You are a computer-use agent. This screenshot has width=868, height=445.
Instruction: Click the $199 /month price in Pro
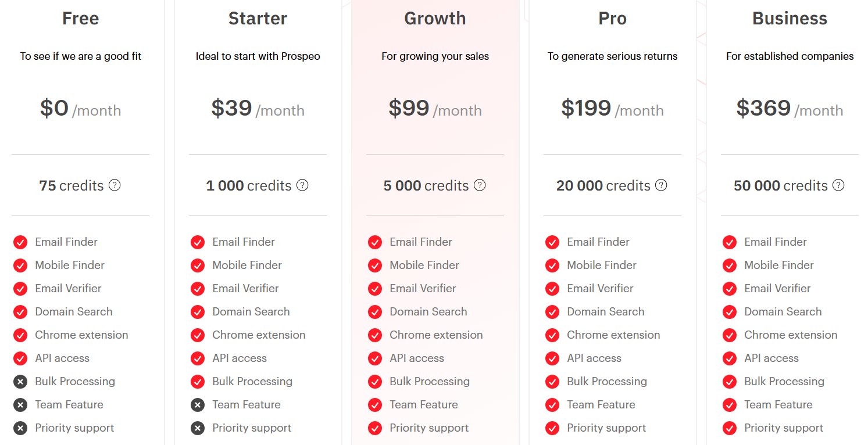pyautogui.click(x=612, y=109)
